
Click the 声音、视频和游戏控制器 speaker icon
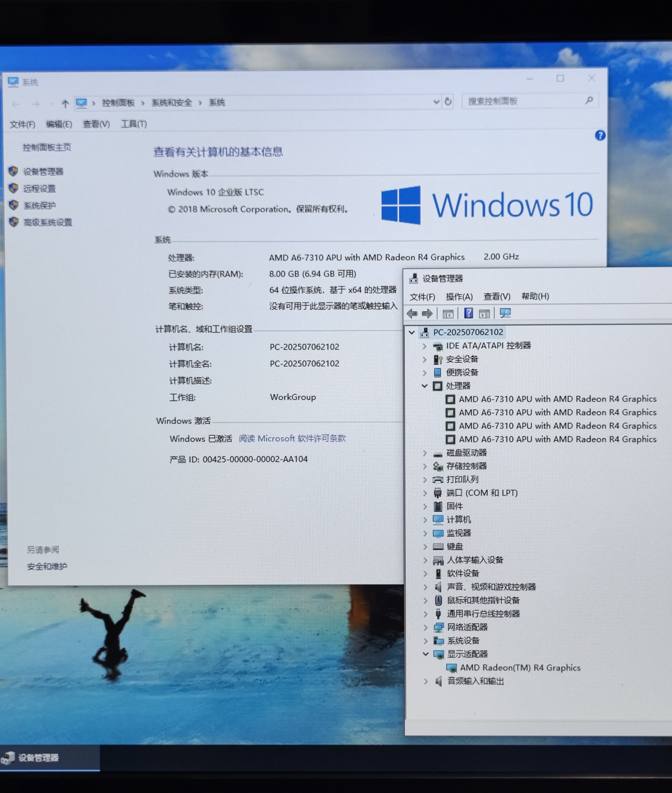[x=438, y=587]
